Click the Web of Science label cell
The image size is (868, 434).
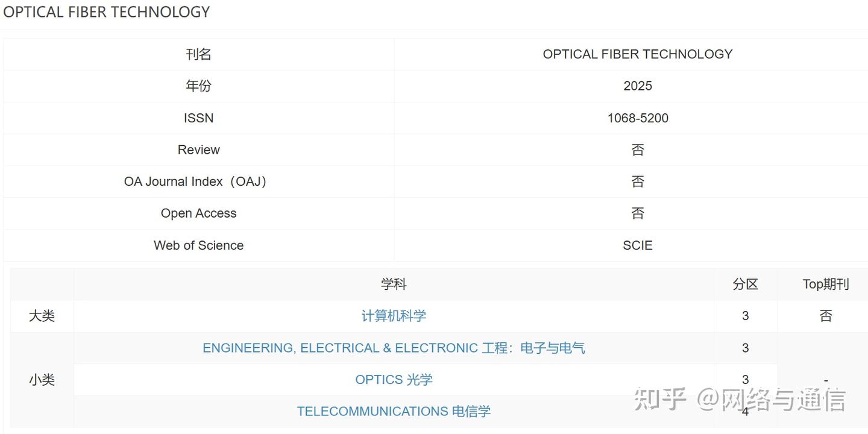point(198,245)
